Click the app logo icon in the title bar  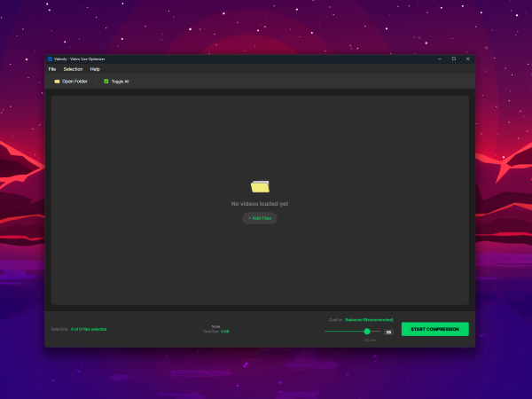(50, 59)
